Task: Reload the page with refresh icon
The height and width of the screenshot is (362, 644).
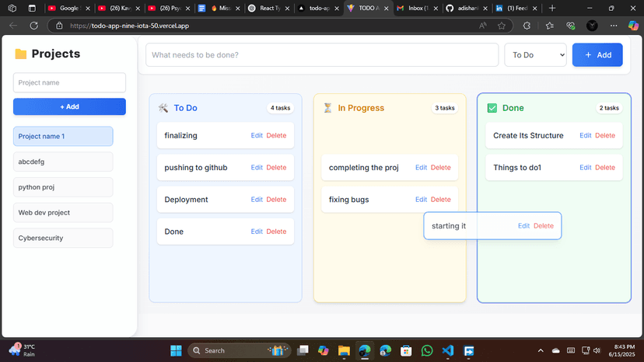Action: [x=34, y=26]
